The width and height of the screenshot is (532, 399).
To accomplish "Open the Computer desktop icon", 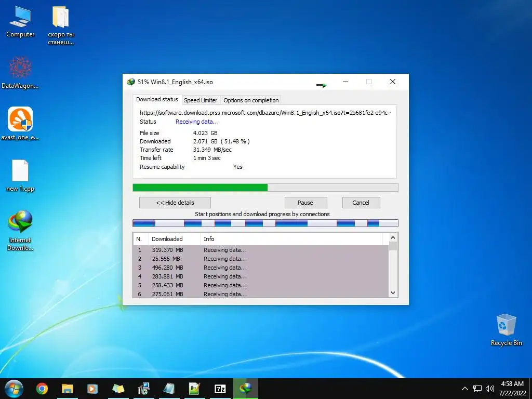I will (x=20, y=21).
